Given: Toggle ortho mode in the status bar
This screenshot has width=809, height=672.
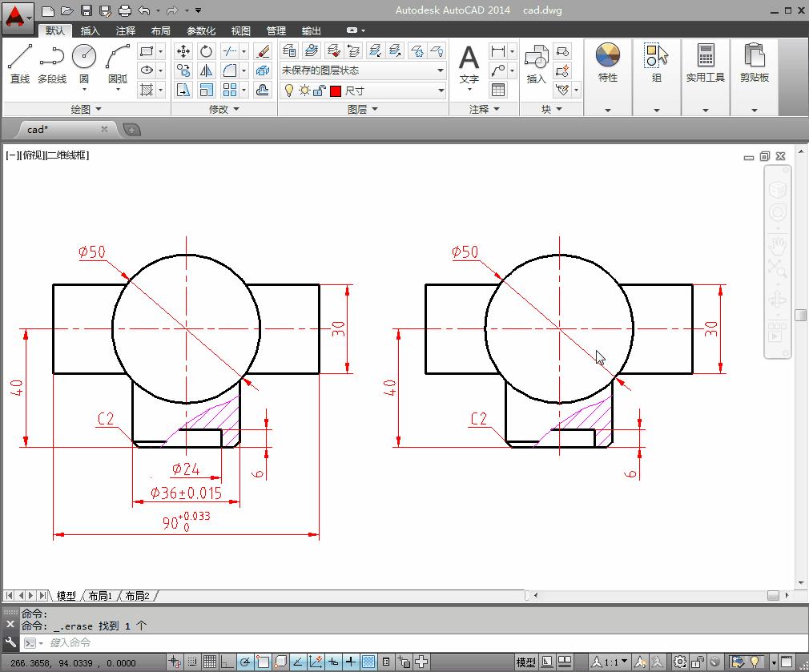Looking at the screenshot, I should 228,661.
